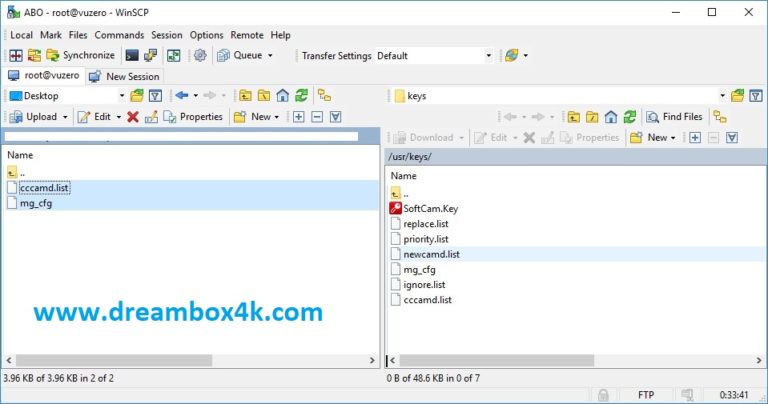768x404 pixels.
Task: Click the red Delete X icon
Action: coord(133,117)
